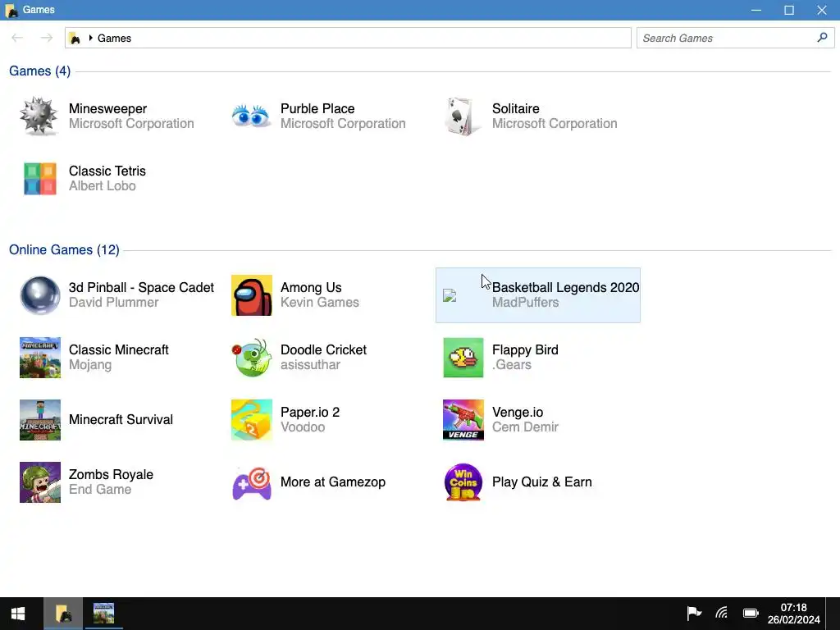Click the Show desktop strip at taskbar end
The width and height of the screenshot is (840, 630).
pyautogui.click(x=833, y=614)
